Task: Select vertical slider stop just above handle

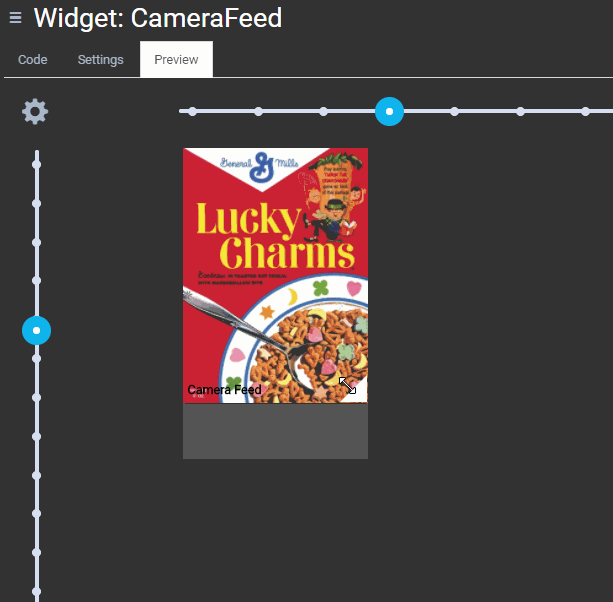Action: click(x=37, y=281)
